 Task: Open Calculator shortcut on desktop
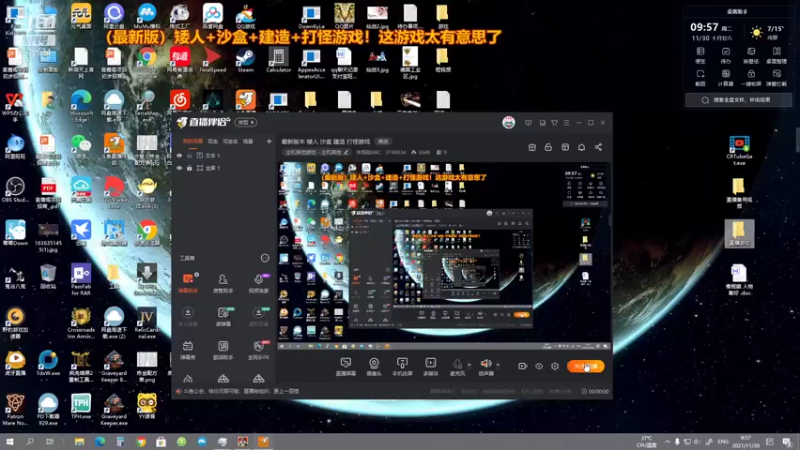(278, 61)
